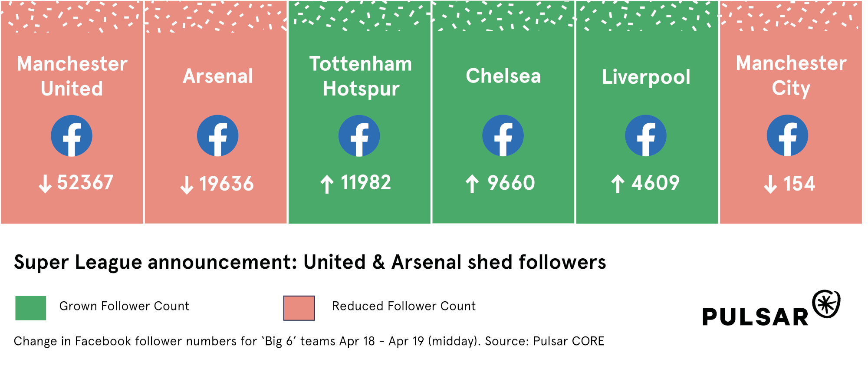The height and width of the screenshot is (389, 868).
Task: Click the Super League announcement headline
Action: (x=310, y=262)
